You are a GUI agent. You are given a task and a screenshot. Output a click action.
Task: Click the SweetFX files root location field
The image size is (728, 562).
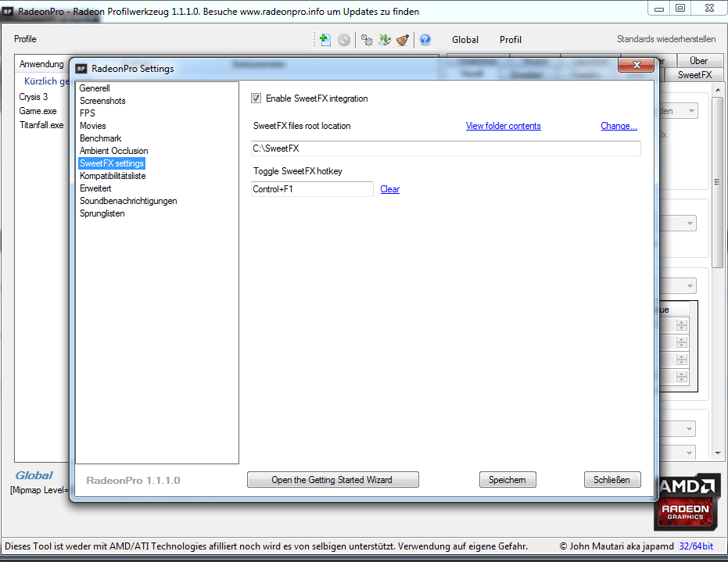[x=446, y=149]
